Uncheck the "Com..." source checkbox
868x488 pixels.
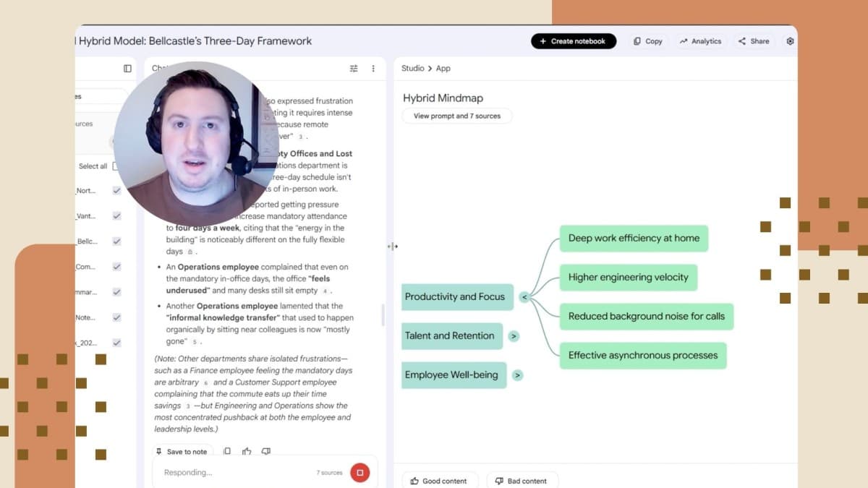point(116,267)
